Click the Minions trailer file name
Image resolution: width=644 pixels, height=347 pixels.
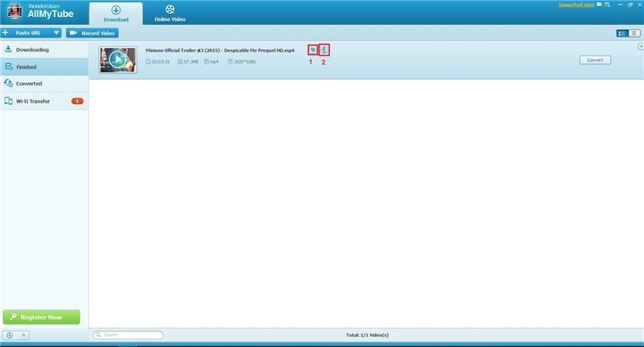tap(220, 50)
